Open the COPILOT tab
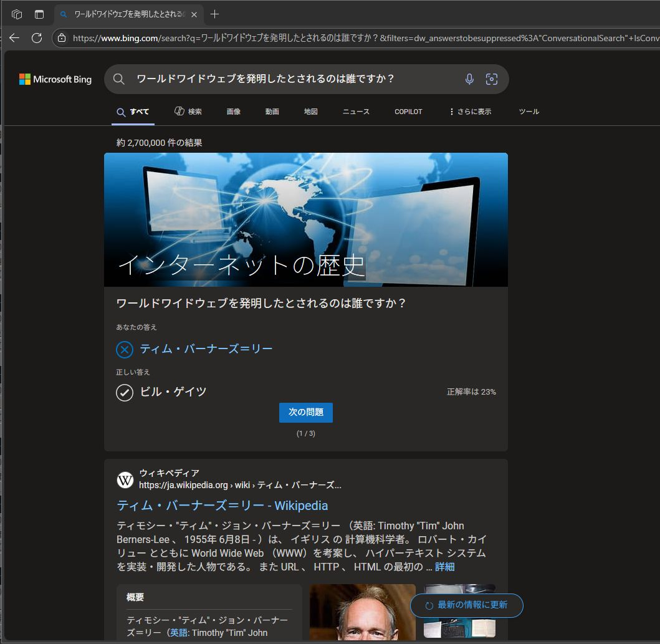The width and height of the screenshot is (660, 644). (x=408, y=112)
